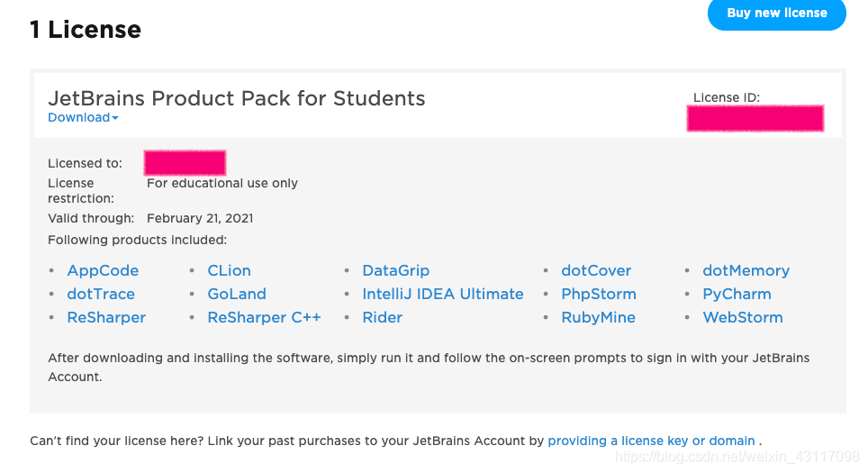Screen dimensions: 868x473
Task: Open the ReSharper link
Action: [x=106, y=317]
